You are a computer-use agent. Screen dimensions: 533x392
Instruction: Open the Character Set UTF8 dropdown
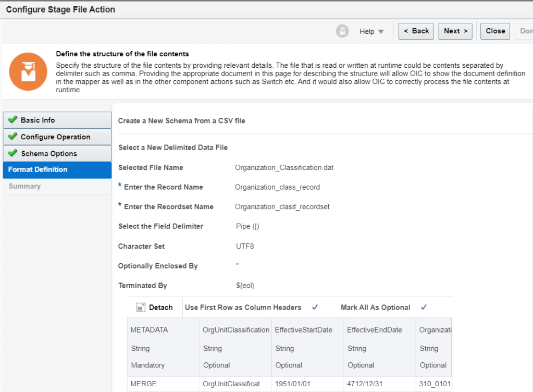click(x=245, y=246)
